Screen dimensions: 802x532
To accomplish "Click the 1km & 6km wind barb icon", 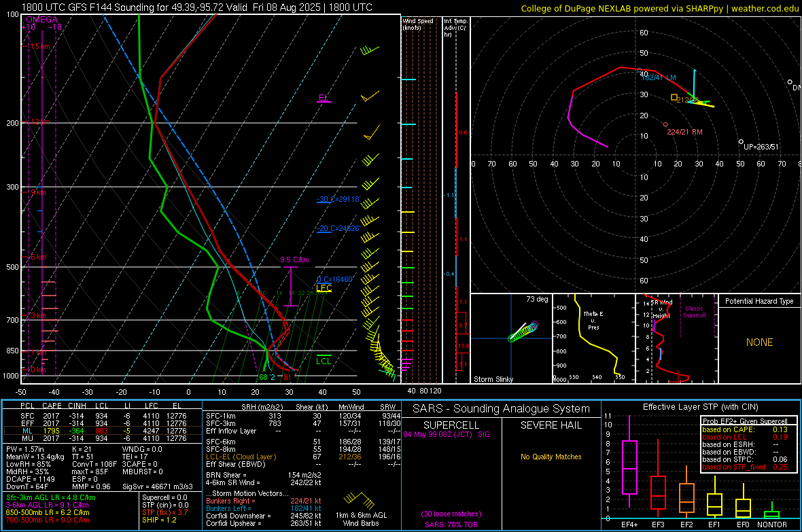I will [359, 500].
